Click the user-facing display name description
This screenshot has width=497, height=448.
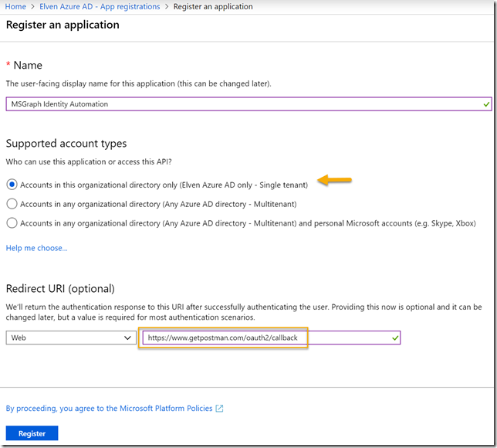(138, 83)
